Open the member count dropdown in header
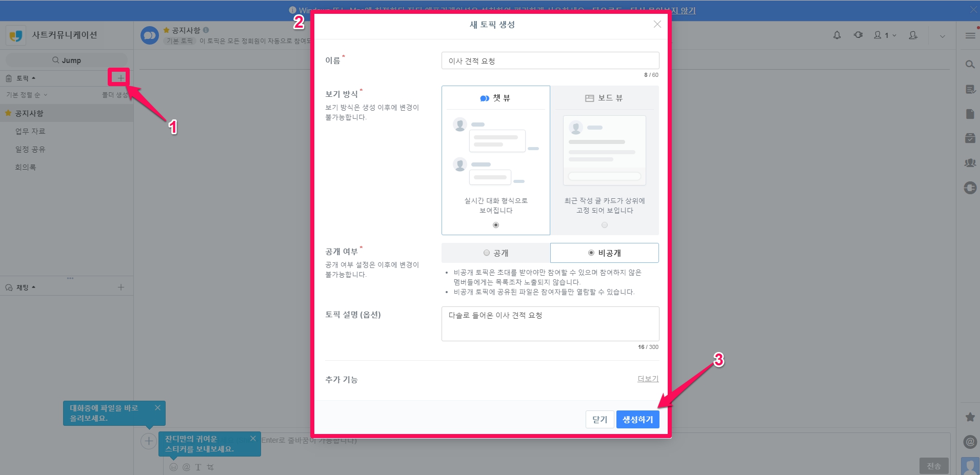The image size is (980, 475). click(x=885, y=35)
